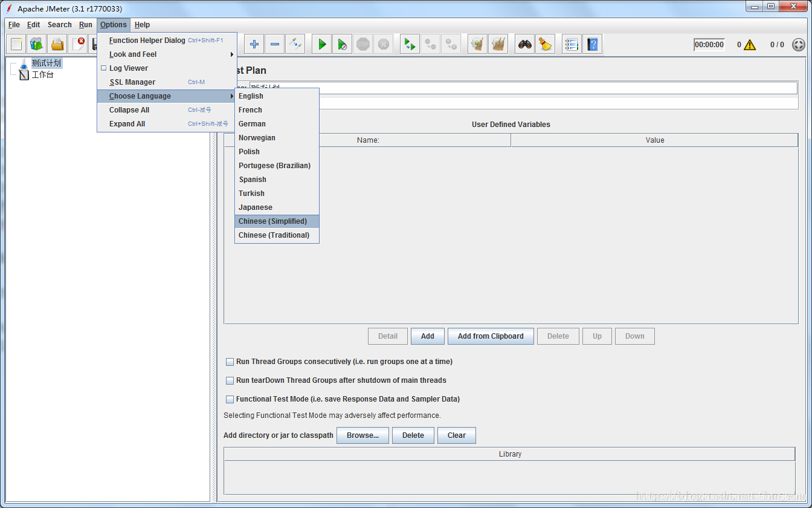Select English language

tap(277, 96)
